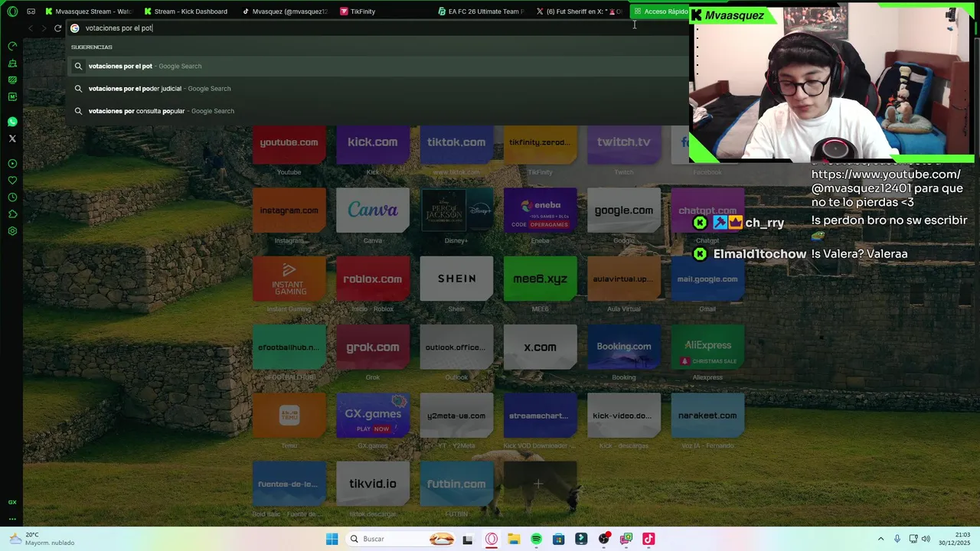The image size is (980, 551).
Task: Open the volume control in the system tray
Action: click(x=926, y=539)
